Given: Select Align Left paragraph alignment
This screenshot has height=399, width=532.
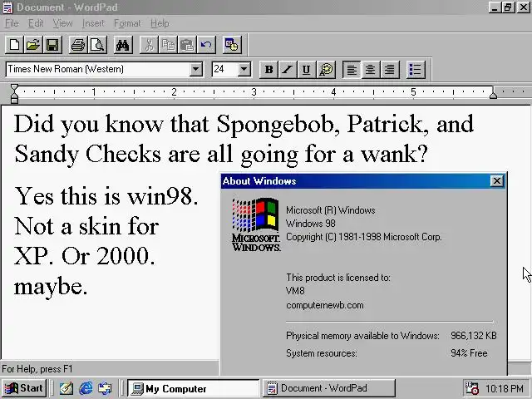Looking at the screenshot, I should (352, 70).
